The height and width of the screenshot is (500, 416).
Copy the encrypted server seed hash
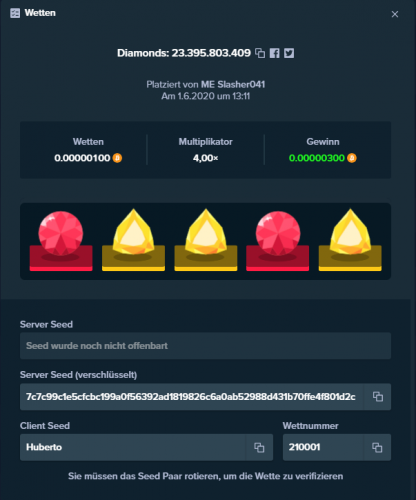[377, 397]
